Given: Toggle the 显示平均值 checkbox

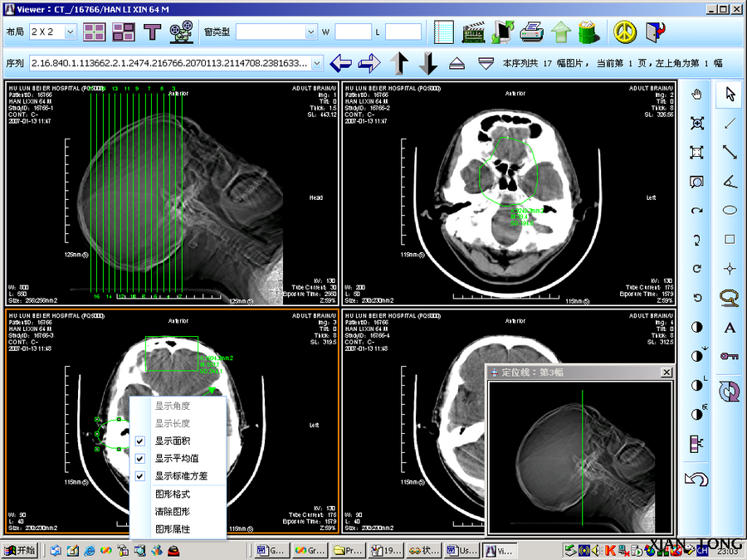Looking at the screenshot, I should pyautogui.click(x=139, y=459).
